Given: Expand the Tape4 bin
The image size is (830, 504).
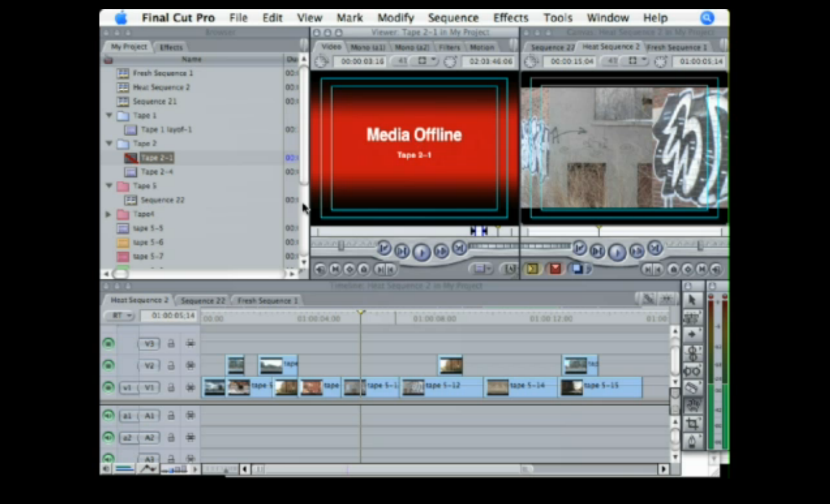Looking at the screenshot, I should [108, 214].
